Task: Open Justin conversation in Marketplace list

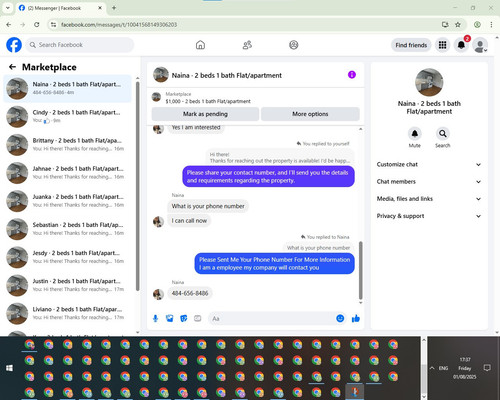Action: 68,285
